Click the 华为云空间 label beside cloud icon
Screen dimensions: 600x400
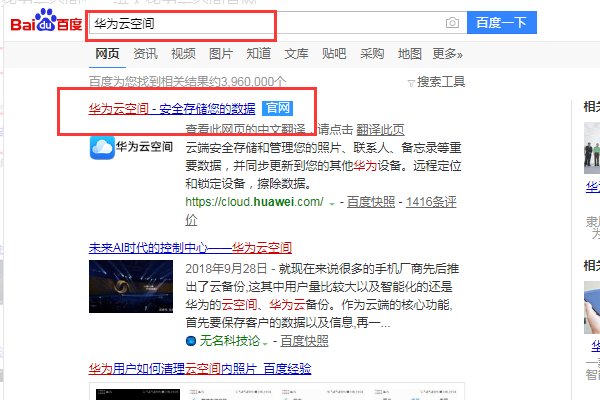(x=144, y=147)
